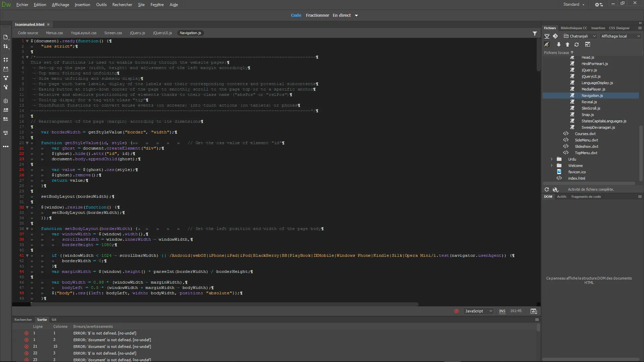The height and width of the screenshot is (362, 644).
Task: Open the Chatranjali site dropdown
Action: [x=580, y=36]
